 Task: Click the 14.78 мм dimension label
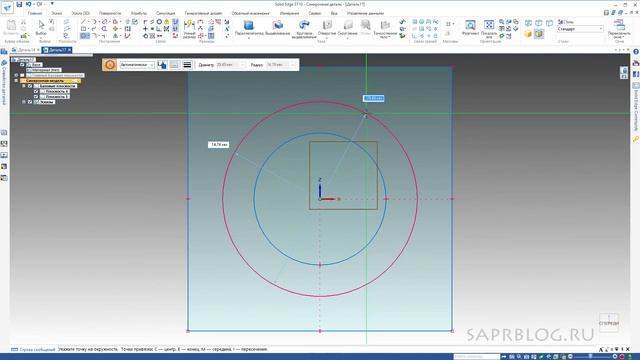(x=218, y=144)
